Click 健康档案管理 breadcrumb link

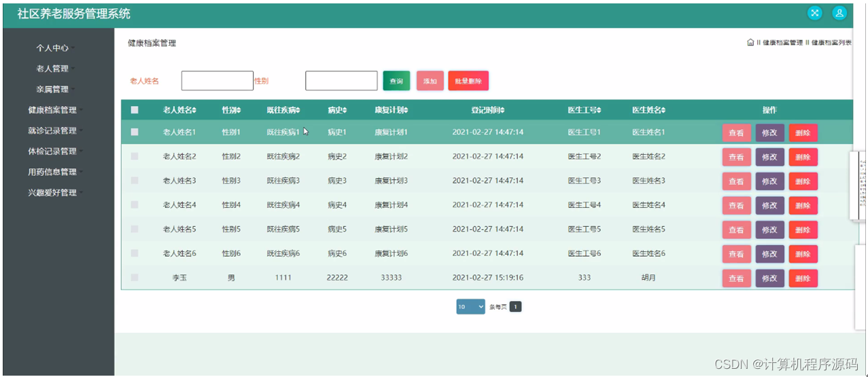[782, 43]
